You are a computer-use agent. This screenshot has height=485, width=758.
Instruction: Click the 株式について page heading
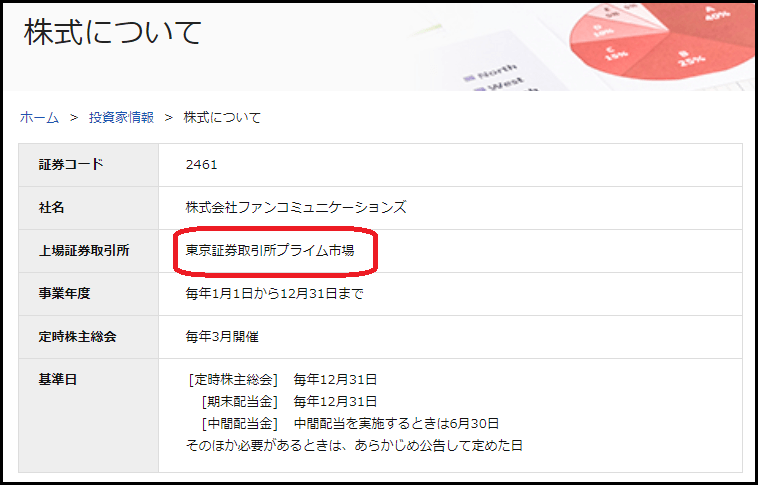tap(113, 31)
